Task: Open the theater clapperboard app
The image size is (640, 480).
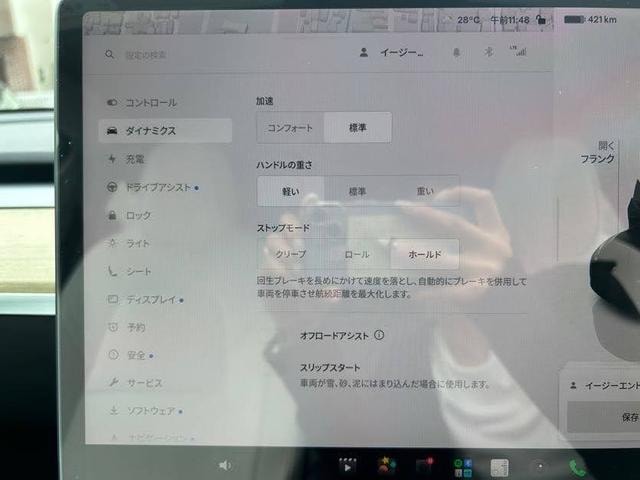Action: (347, 465)
